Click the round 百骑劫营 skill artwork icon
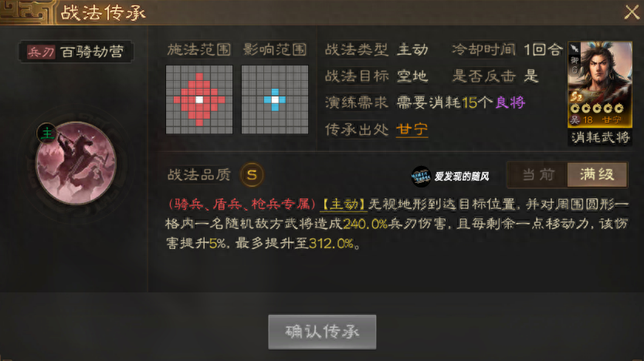 point(76,164)
